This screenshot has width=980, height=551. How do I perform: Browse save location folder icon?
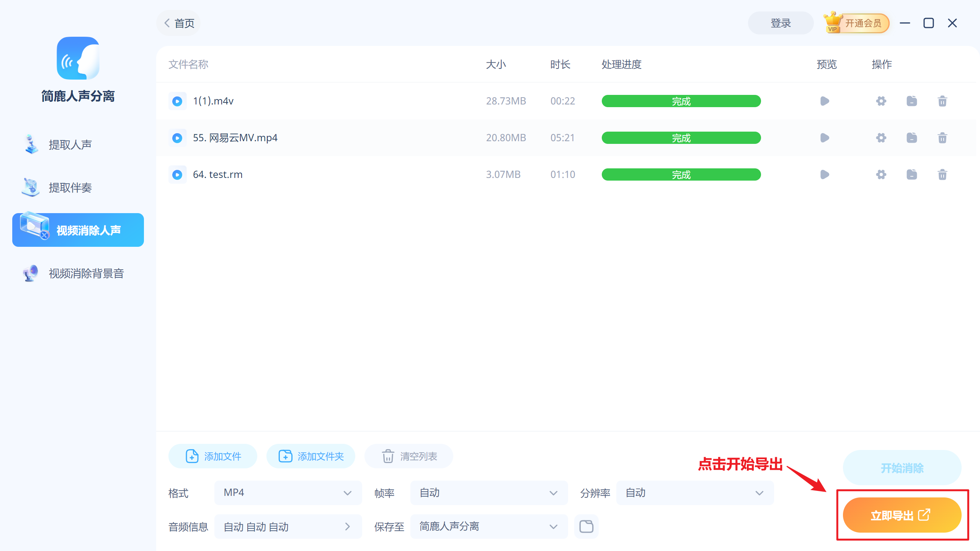click(x=586, y=527)
